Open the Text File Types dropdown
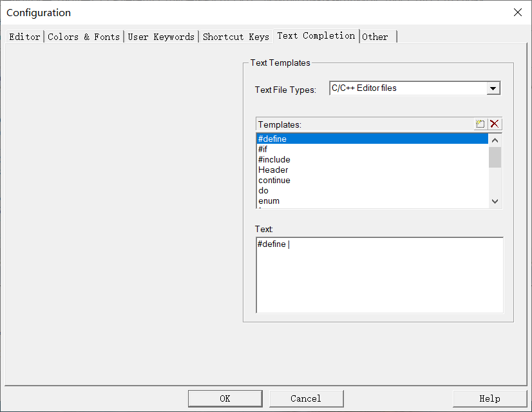The image size is (532, 412). [x=493, y=88]
